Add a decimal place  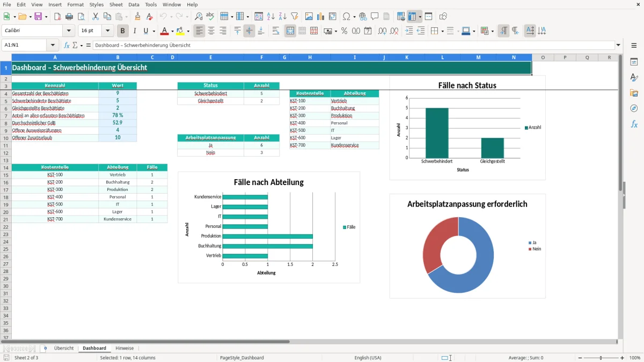click(383, 31)
